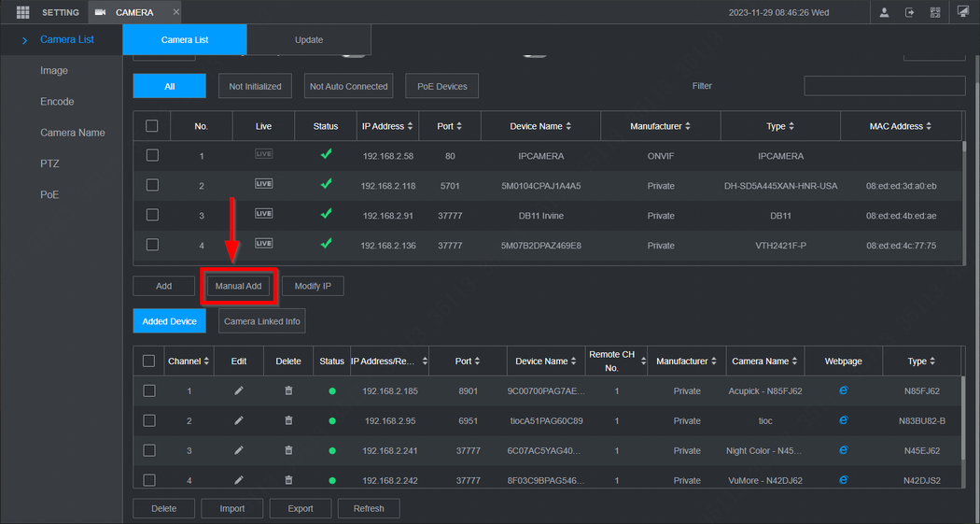
Task: Click the user account icon in header
Action: coord(884,12)
